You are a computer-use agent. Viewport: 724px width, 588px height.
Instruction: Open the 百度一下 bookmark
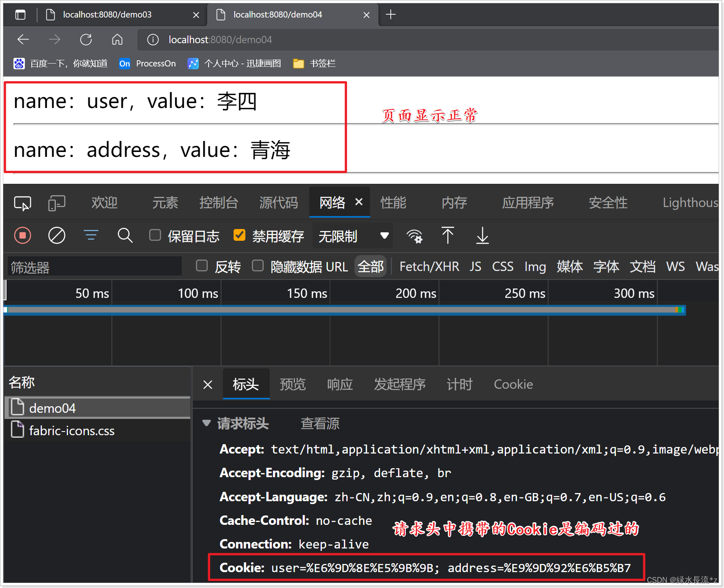click(x=60, y=64)
